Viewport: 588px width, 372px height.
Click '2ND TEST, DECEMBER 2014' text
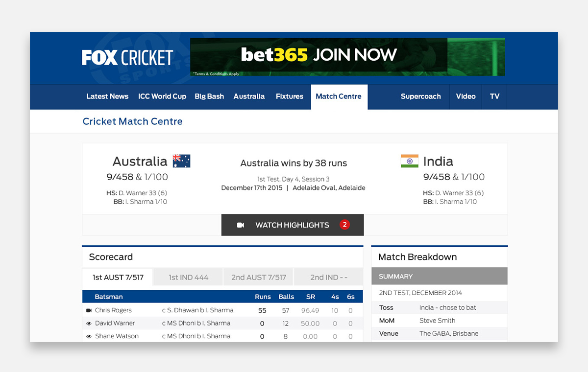point(420,293)
